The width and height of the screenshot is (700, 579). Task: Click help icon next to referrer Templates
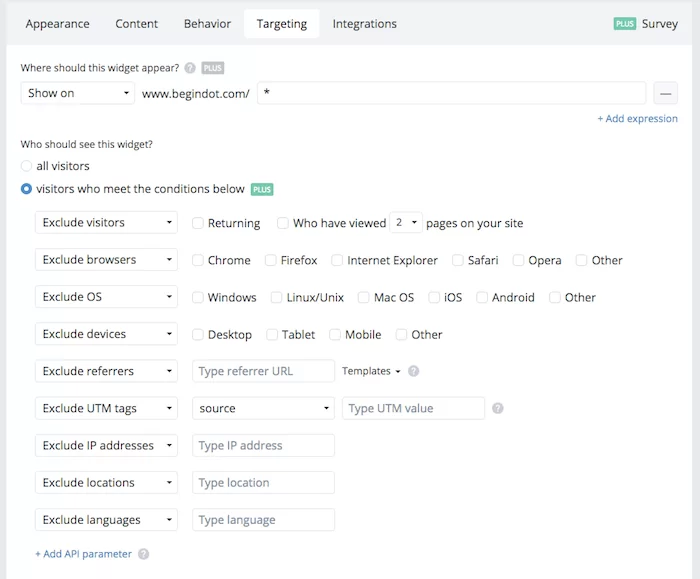413,371
